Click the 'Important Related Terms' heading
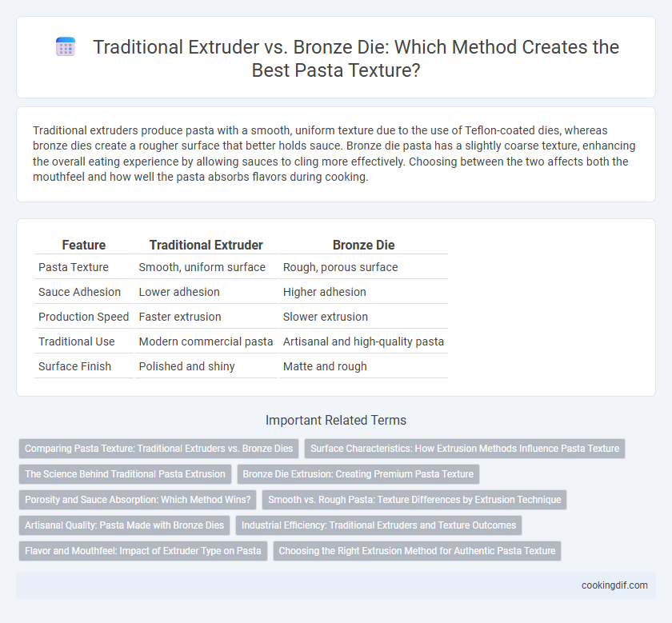Screen dimensions: 672x623 coord(335,421)
